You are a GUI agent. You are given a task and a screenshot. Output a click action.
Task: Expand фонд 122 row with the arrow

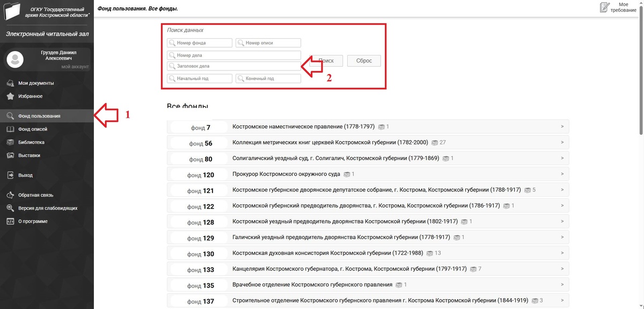pyautogui.click(x=562, y=206)
